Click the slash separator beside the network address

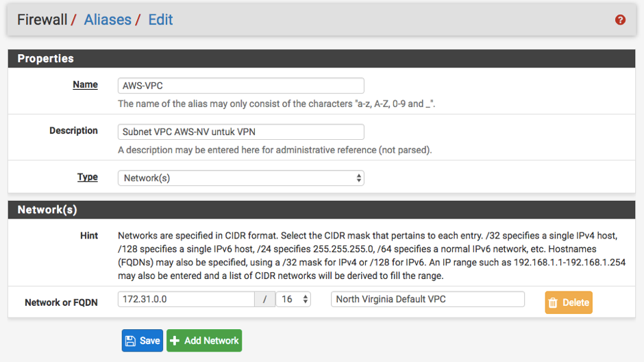(x=265, y=299)
